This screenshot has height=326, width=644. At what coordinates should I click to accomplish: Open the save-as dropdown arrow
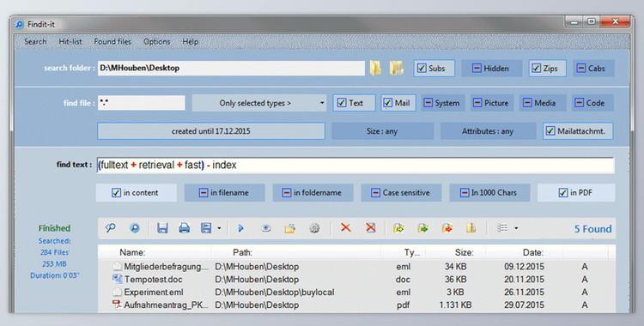[x=219, y=228]
